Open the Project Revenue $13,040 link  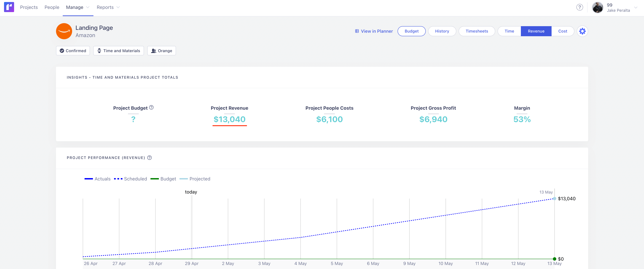pyautogui.click(x=229, y=119)
